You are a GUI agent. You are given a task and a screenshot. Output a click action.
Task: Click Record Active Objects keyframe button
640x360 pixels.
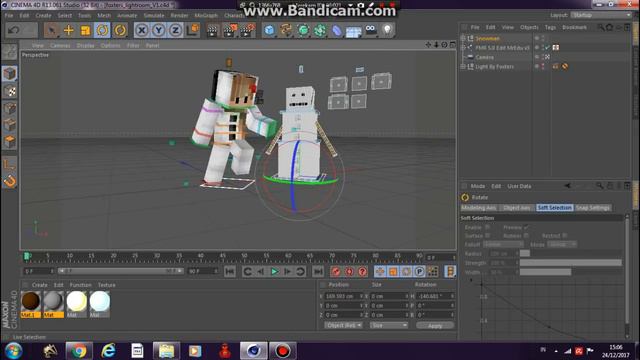coord(336,271)
